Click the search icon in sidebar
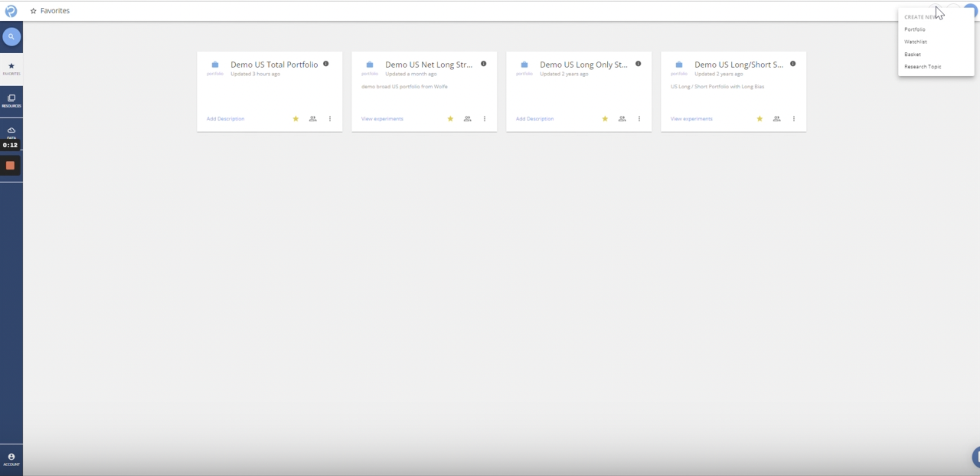The height and width of the screenshot is (476, 980). point(11,37)
